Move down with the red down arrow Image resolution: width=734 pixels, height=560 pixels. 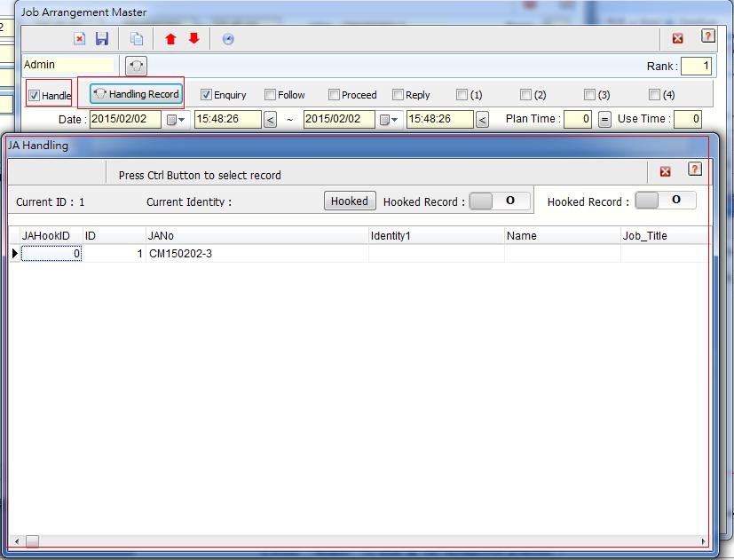point(193,38)
